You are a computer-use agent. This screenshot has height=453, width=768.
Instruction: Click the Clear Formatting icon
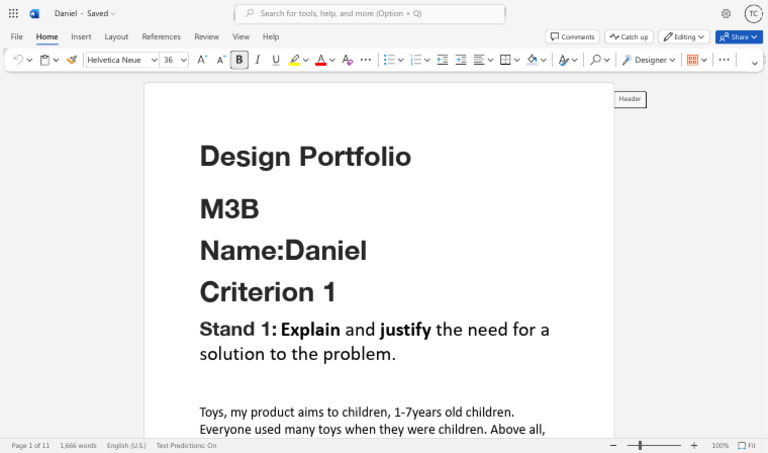pyautogui.click(x=347, y=60)
